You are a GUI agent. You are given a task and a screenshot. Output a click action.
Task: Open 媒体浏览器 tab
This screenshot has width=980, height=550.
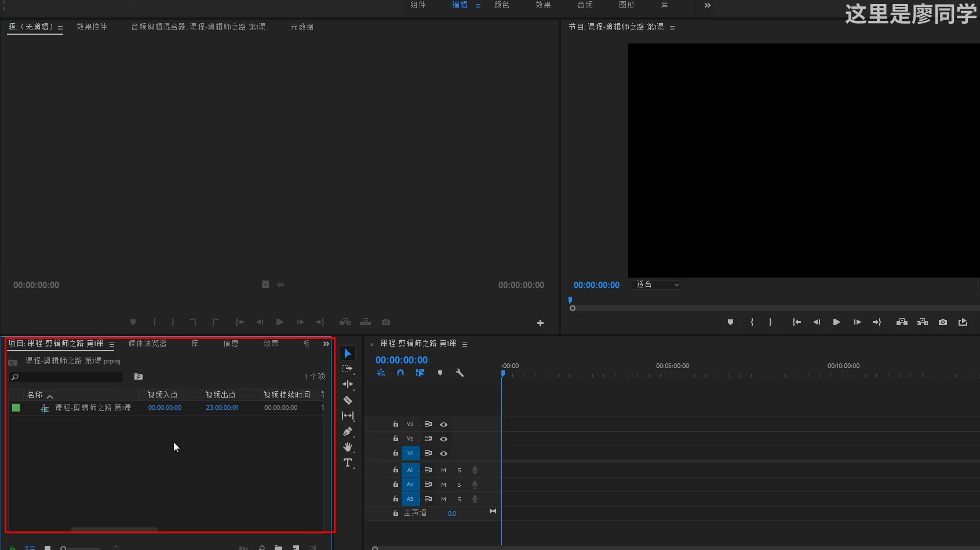click(x=147, y=343)
